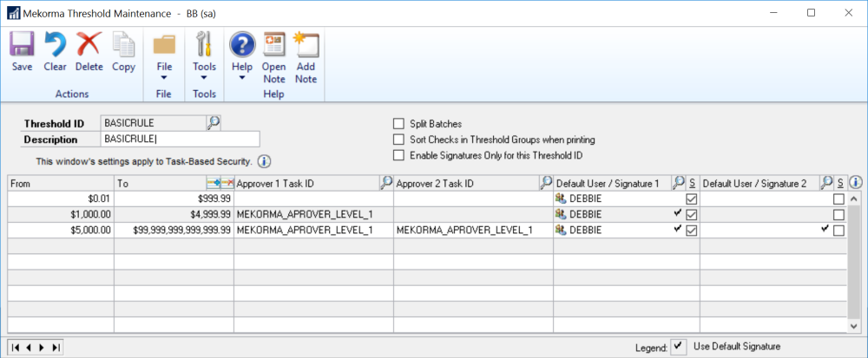
Task: Click the From column header
Action: pos(61,183)
